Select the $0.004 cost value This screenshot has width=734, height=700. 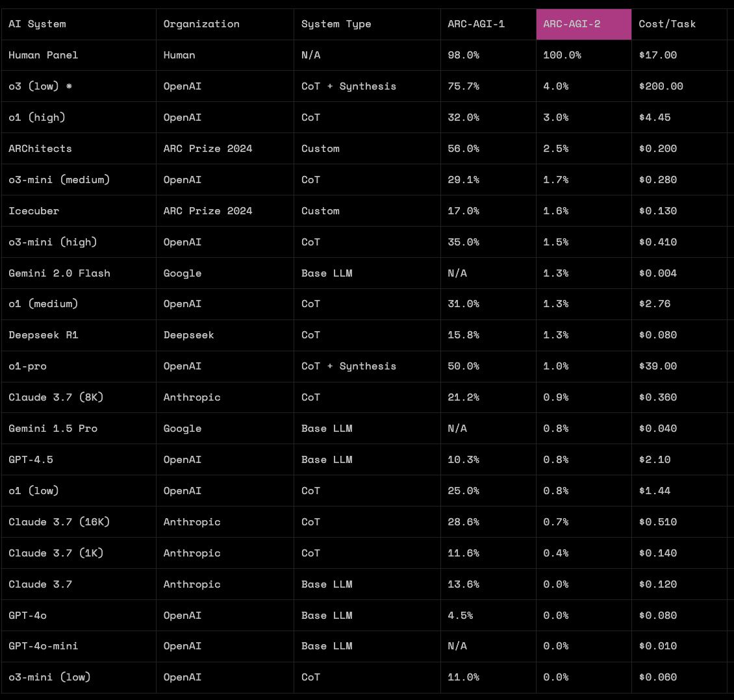click(x=658, y=273)
